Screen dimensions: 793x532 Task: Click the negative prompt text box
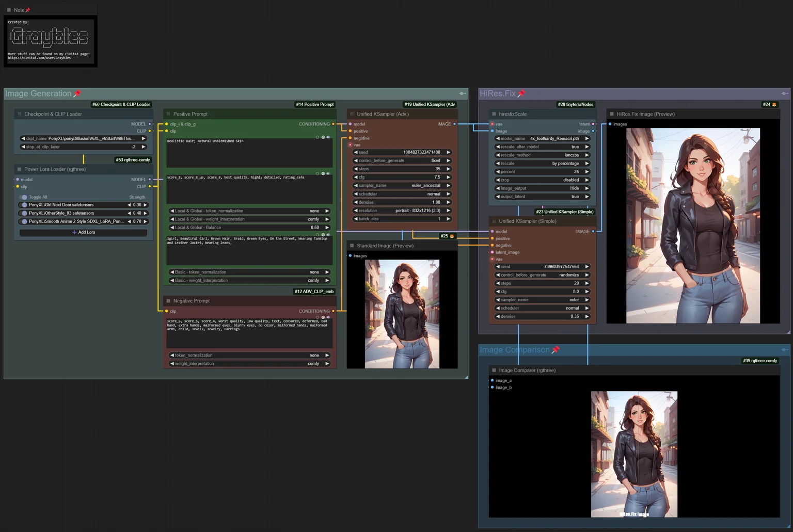click(x=249, y=333)
